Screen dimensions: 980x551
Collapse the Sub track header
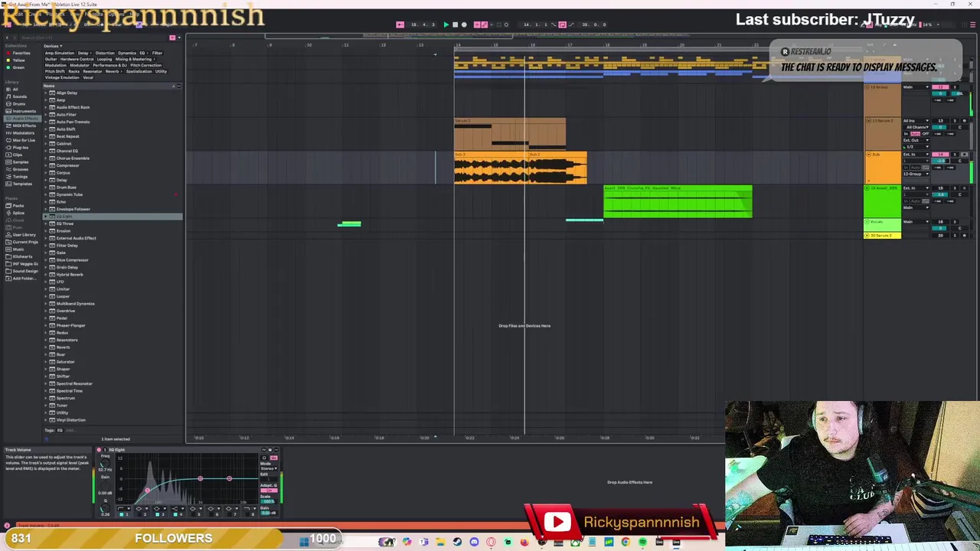point(868,155)
